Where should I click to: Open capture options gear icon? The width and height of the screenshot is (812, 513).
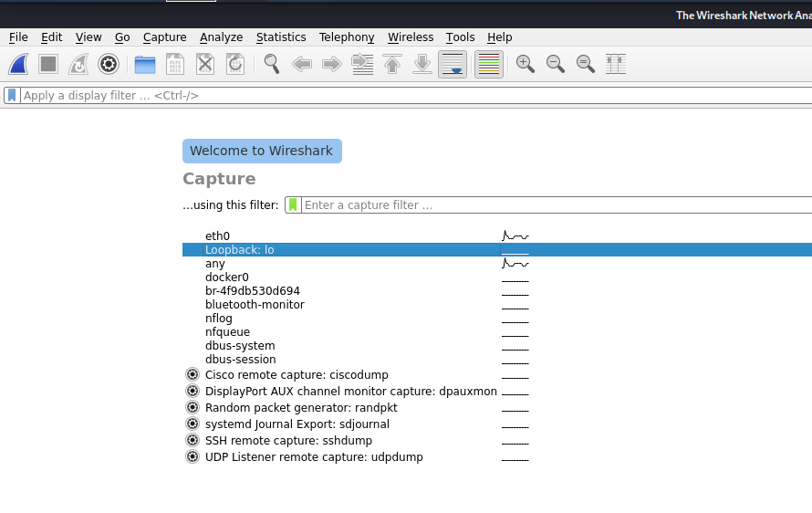coord(109,64)
